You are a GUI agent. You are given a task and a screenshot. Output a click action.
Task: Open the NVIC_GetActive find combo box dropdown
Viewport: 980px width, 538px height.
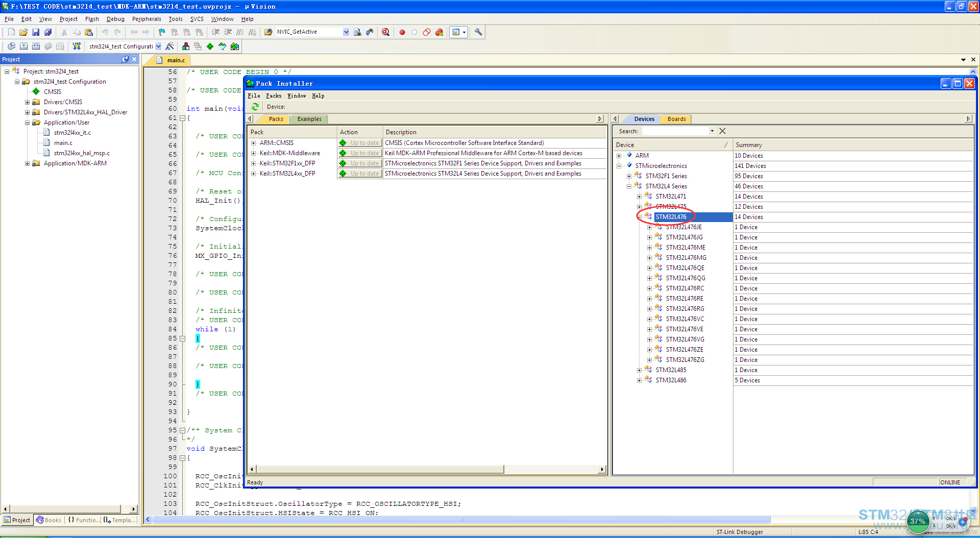(x=346, y=32)
